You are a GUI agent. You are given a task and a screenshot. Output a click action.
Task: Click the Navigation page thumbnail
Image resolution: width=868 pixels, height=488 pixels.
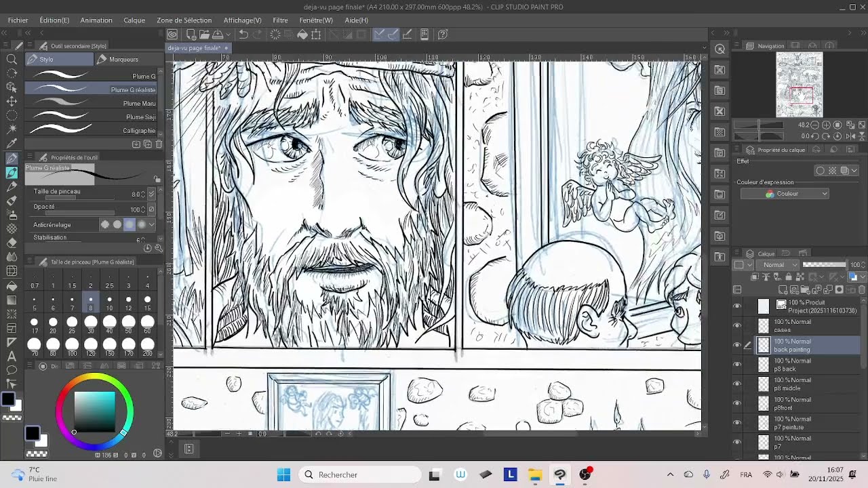coord(800,85)
